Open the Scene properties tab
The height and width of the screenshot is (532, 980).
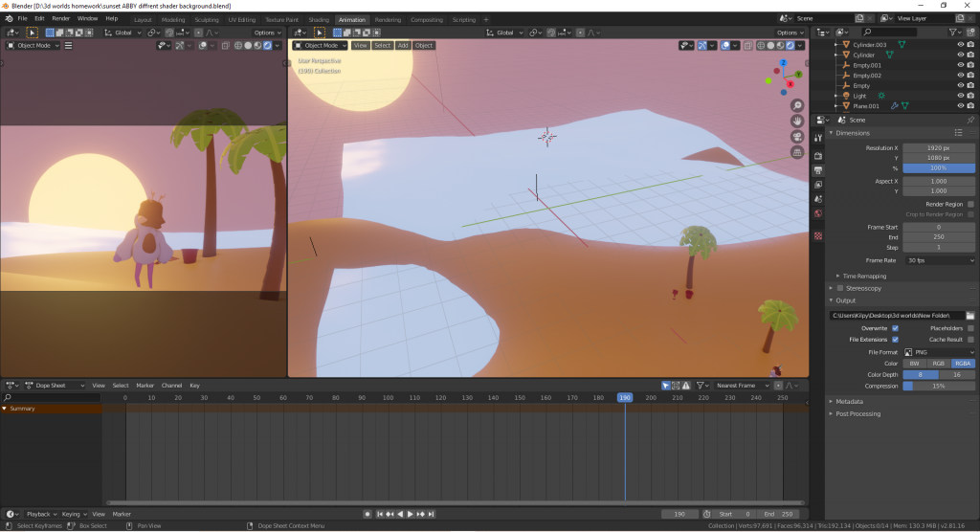pyautogui.click(x=818, y=199)
